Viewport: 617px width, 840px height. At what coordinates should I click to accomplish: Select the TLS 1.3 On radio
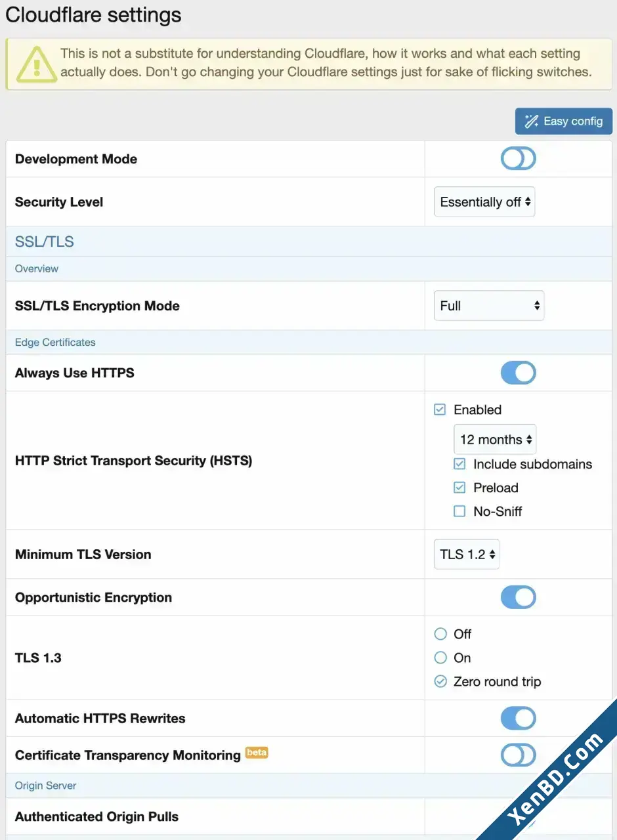click(440, 658)
